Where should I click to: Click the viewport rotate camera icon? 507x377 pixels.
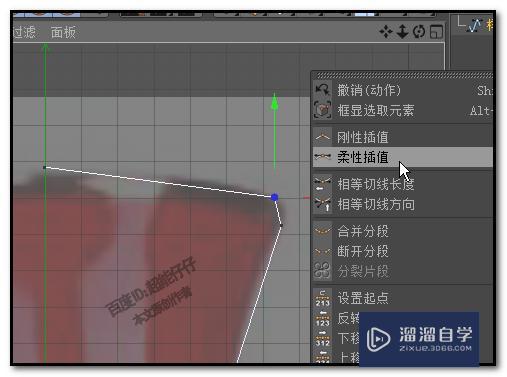pos(419,32)
